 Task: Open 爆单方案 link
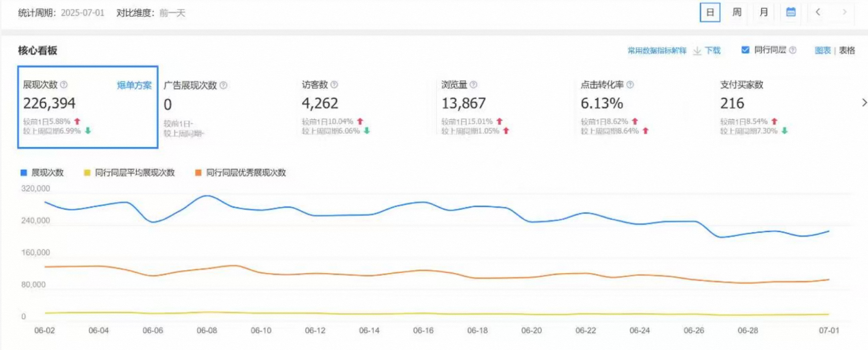134,86
